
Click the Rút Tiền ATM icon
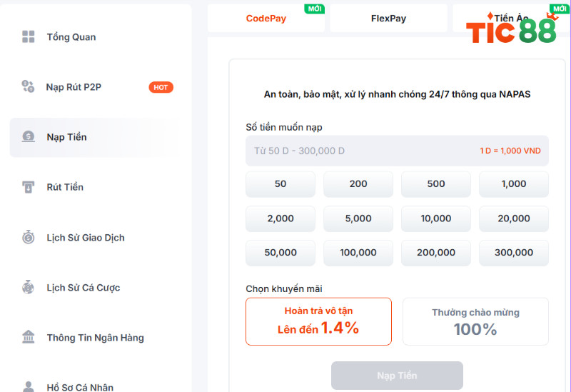pos(28,187)
